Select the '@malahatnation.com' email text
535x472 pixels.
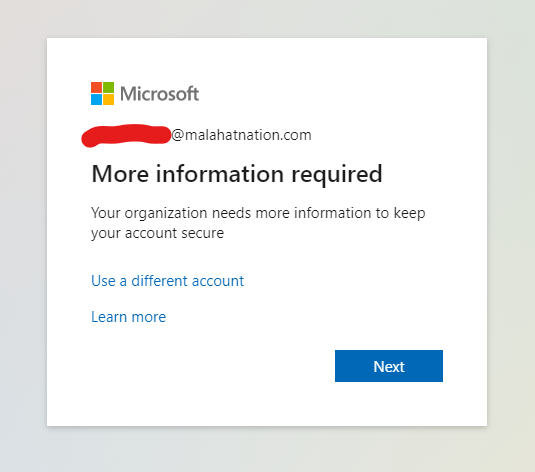coord(241,135)
